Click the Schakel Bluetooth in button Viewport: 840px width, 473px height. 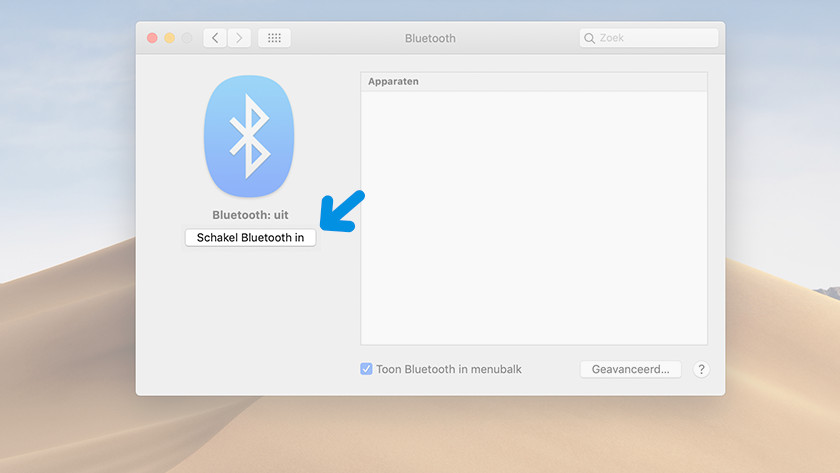250,238
